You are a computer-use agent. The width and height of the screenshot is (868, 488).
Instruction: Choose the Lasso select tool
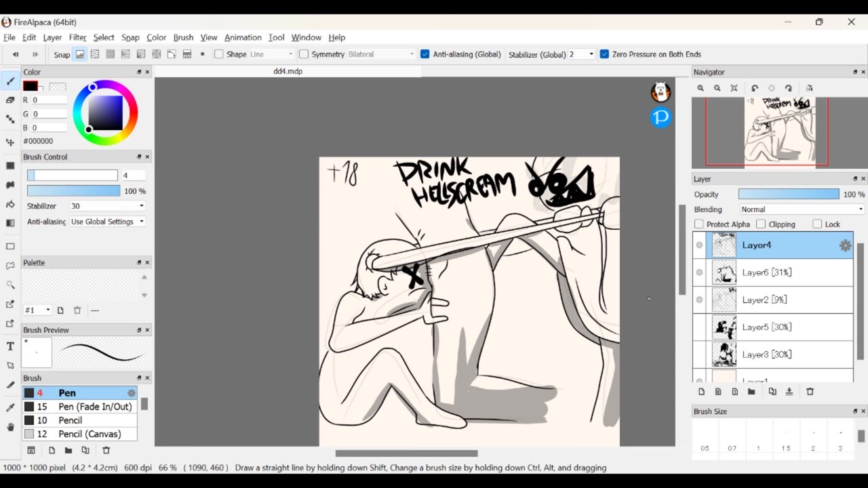pos(10,266)
